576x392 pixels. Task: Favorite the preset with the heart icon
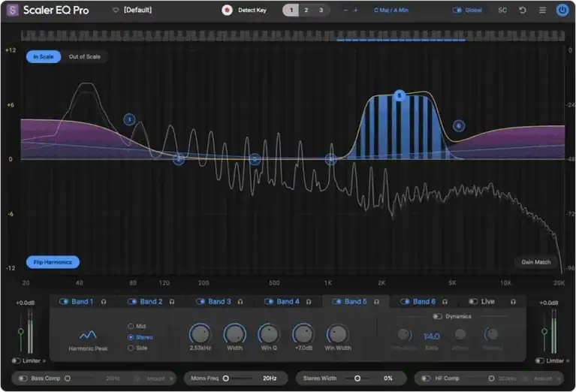(116, 11)
